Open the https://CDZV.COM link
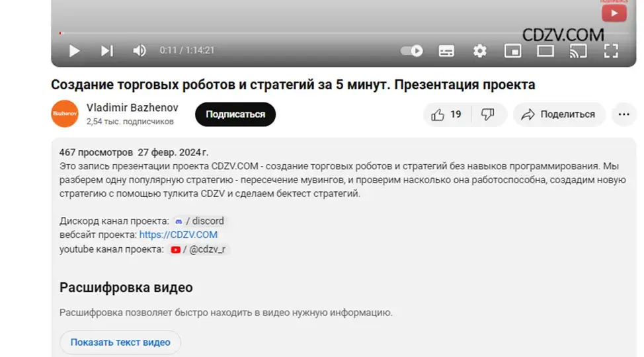The width and height of the screenshot is (644, 357). pyautogui.click(x=179, y=235)
